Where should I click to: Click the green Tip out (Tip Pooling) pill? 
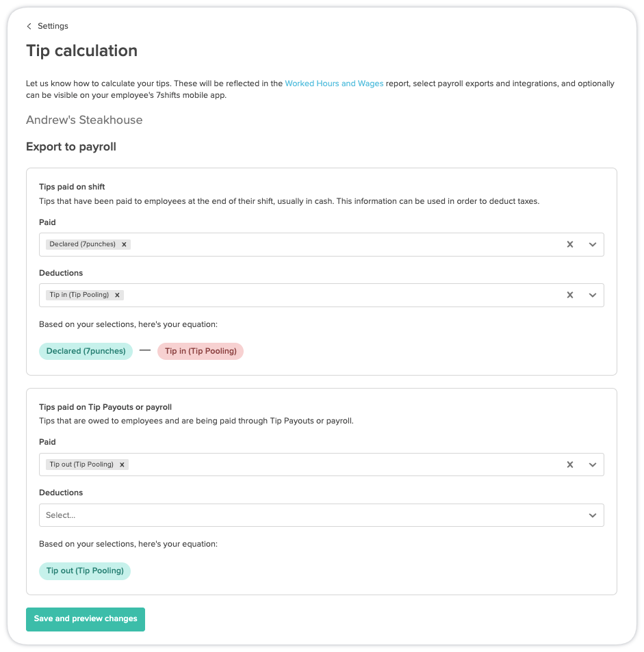tap(85, 571)
